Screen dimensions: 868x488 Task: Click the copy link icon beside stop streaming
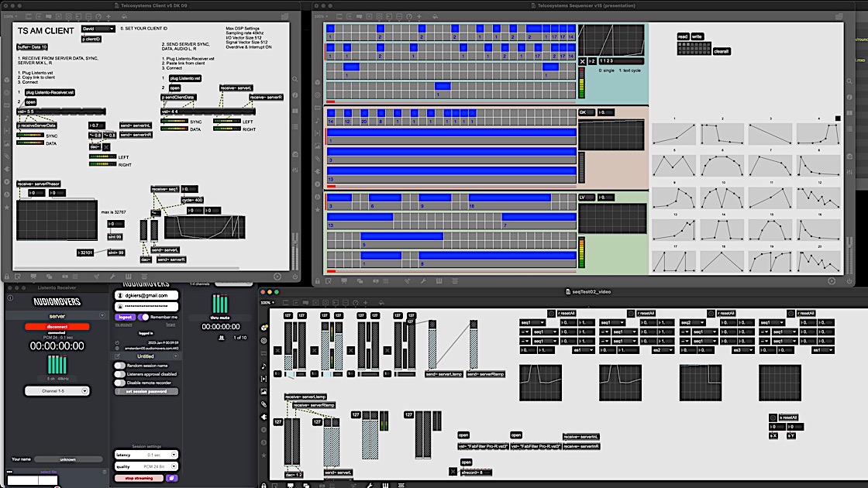coord(172,478)
